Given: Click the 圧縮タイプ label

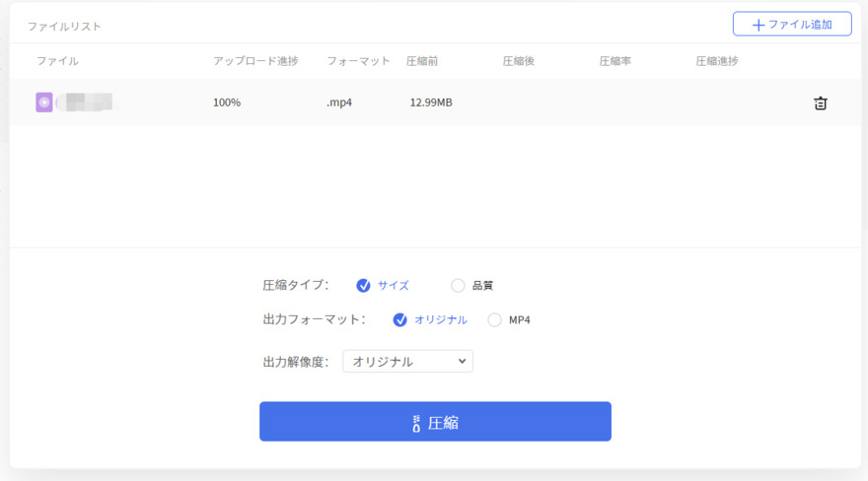Looking at the screenshot, I should tap(296, 285).
